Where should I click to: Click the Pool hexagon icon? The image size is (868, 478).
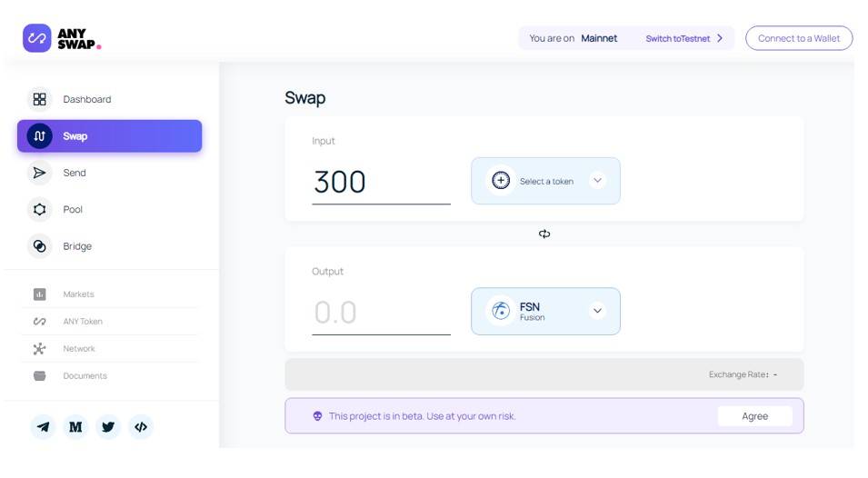[39, 209]
